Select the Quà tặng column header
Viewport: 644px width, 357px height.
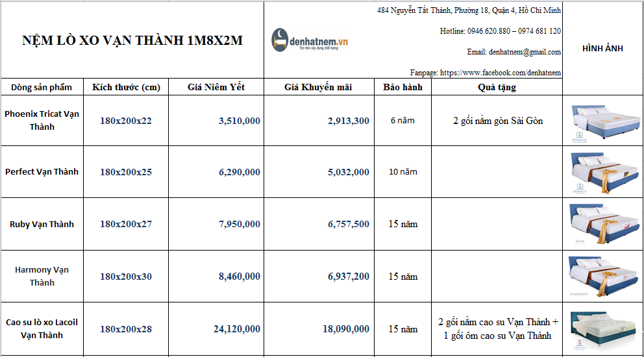click(x=497, y=87)
